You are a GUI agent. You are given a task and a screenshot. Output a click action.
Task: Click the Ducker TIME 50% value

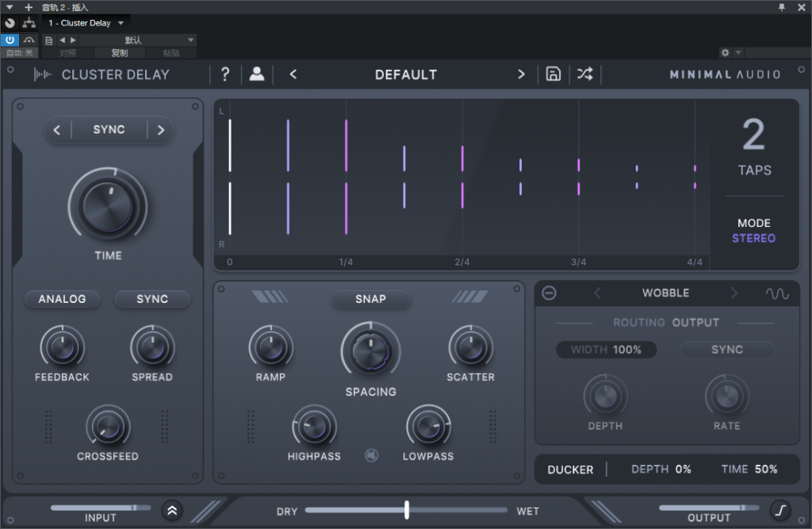tap(766, 470)
